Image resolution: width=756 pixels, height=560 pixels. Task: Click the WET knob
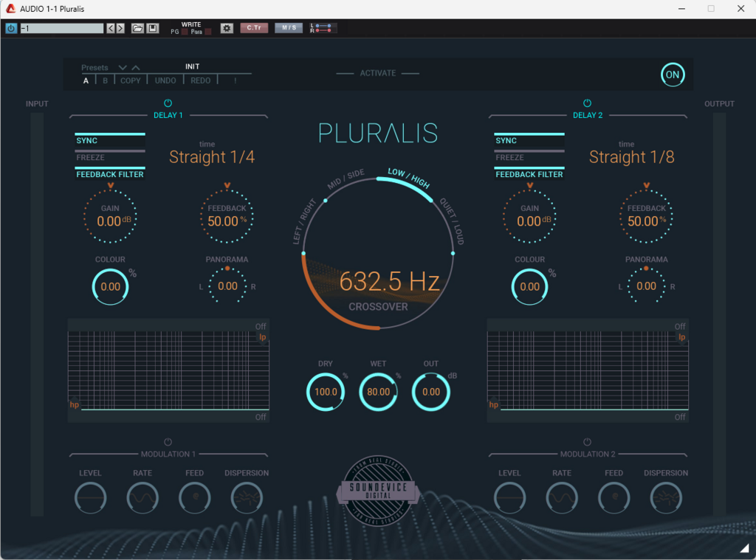[x=379, y=392]
